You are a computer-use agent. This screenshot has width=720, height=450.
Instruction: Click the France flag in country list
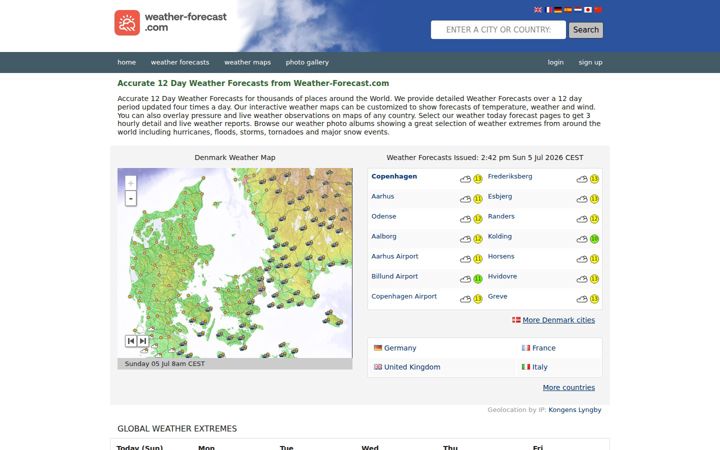pyautogui.click(x=526, y=348)
